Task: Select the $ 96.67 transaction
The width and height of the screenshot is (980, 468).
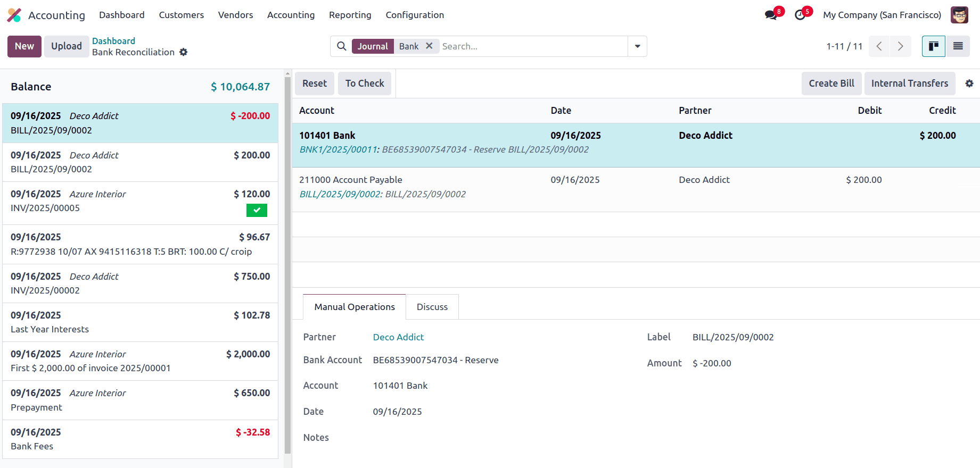Action: pyautogui.click(x=141, y=244)
